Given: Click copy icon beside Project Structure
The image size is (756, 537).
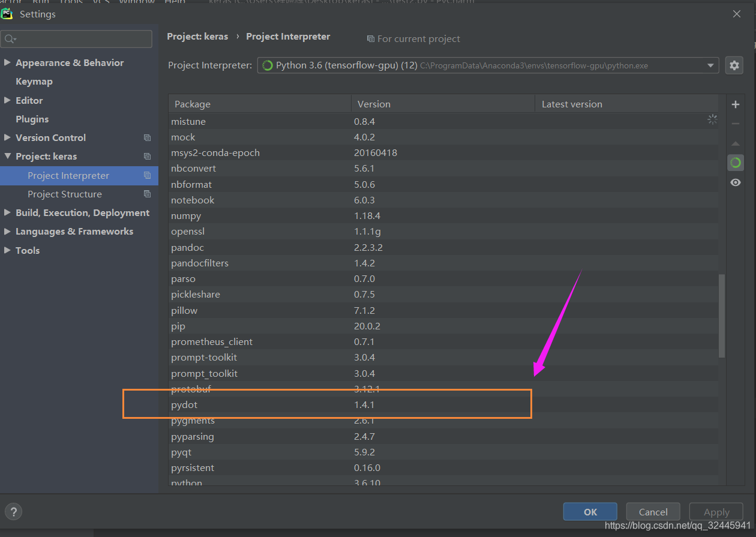Looking at the screenshot, I should [x=147, y=194].
